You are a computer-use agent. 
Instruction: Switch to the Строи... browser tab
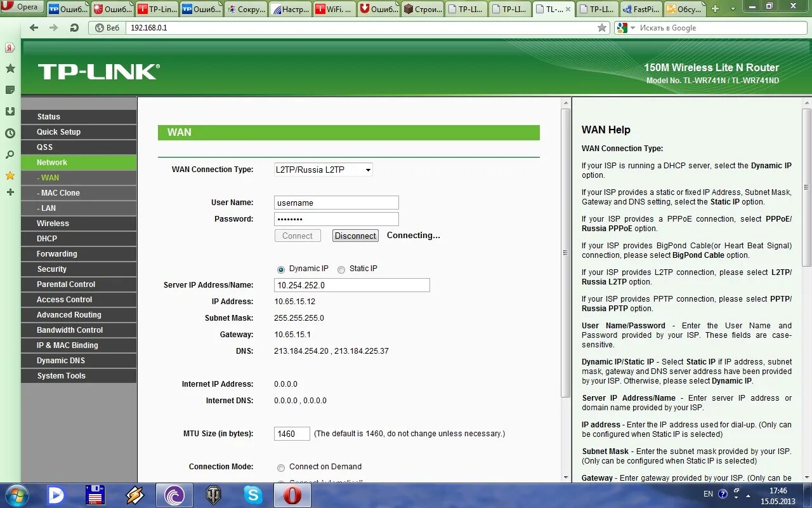tap(422, 9)
